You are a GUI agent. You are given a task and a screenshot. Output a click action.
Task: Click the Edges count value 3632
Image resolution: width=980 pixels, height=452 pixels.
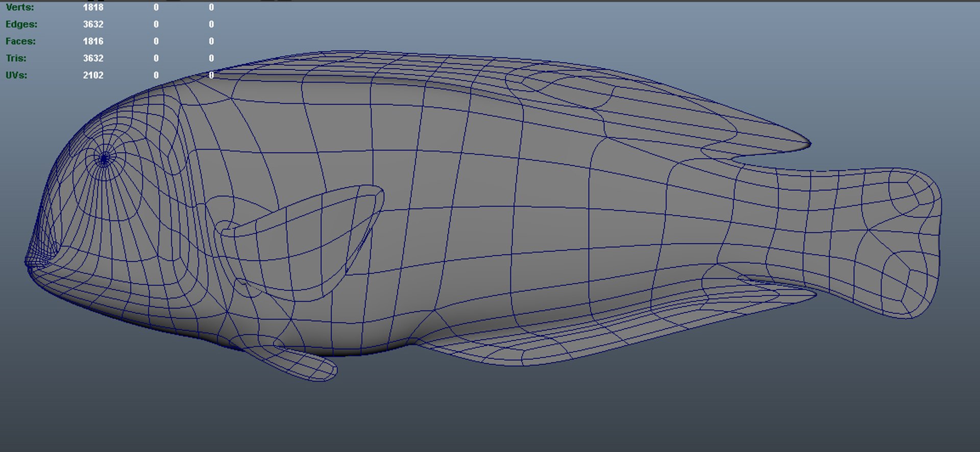[x=93, y=24]
